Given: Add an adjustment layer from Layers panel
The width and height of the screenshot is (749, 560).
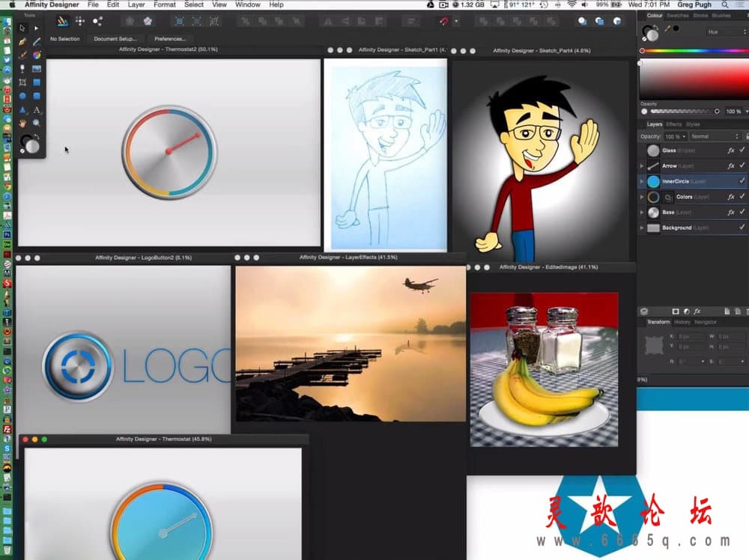Looking at the screenshot, I should [x=686, y=311].
